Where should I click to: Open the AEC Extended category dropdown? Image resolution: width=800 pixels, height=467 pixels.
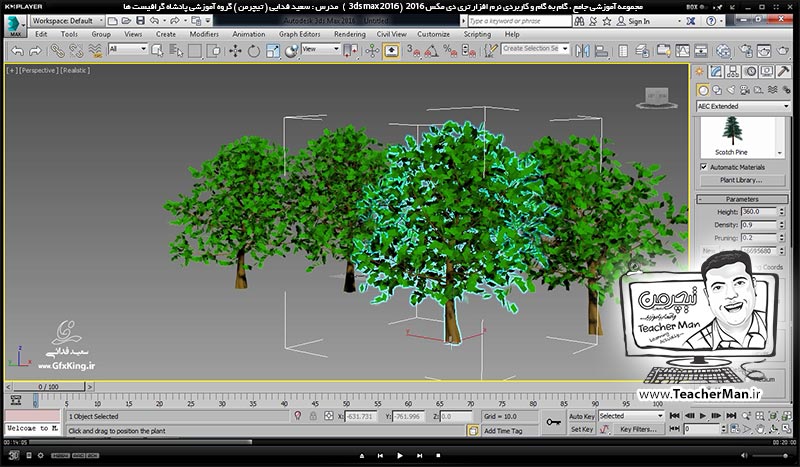(x=743, y=106)
